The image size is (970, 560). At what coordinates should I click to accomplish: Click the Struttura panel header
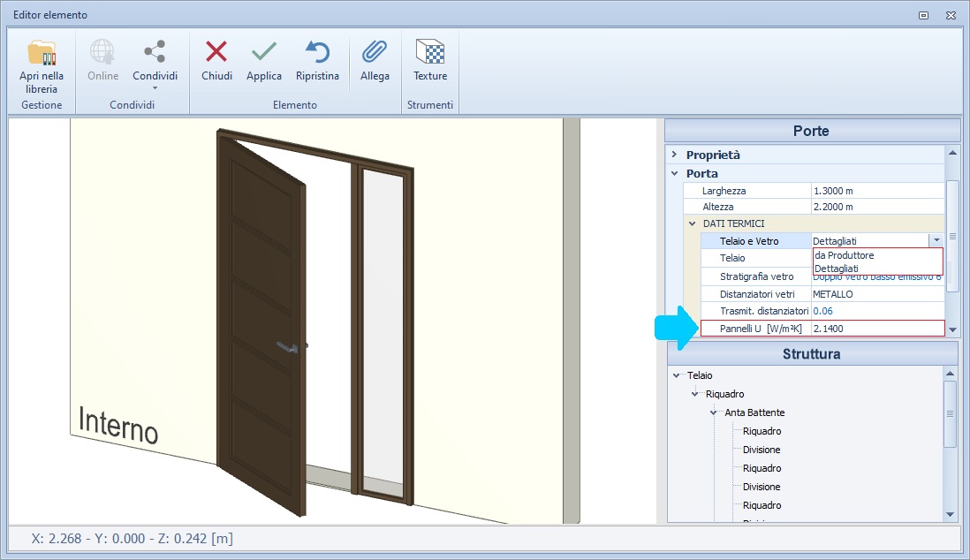[812, 354]
